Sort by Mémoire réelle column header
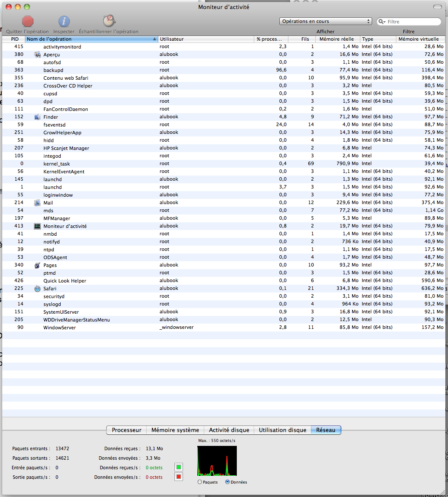This screenshot has width=448, height=497. coord(338,39)
